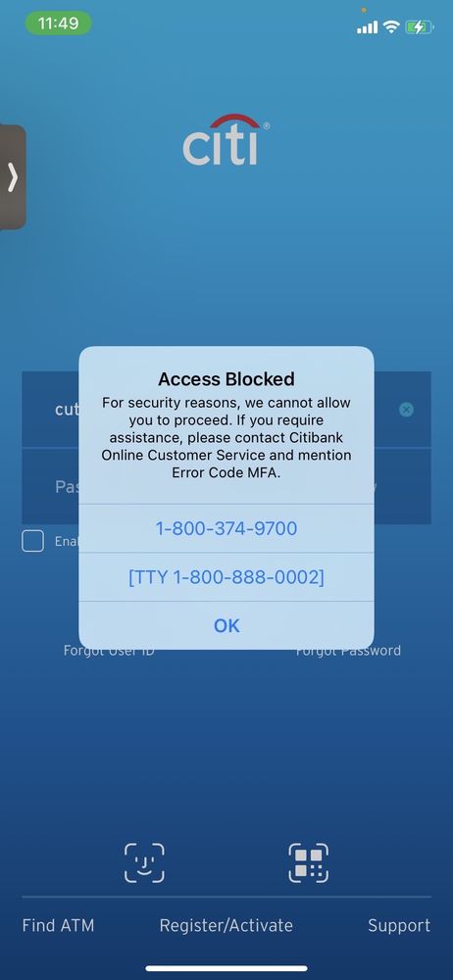Focus the User ID field starting with cut

click(x=226, y=410)
